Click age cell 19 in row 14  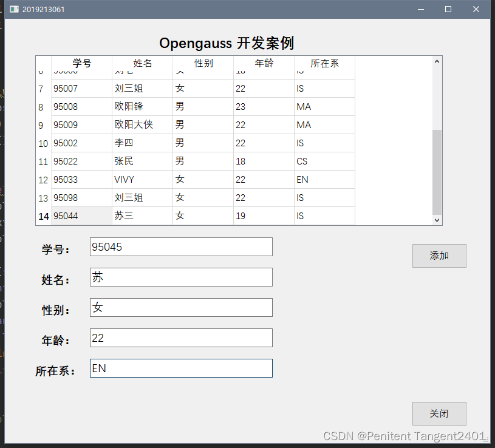pos(264,216)
